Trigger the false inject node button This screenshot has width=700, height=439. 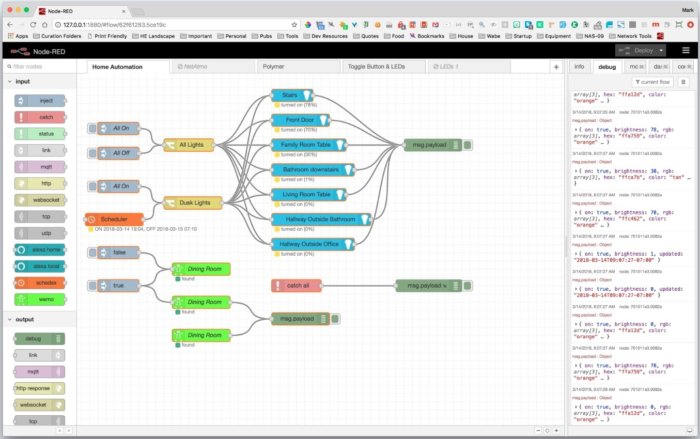[x=92, y=253]
